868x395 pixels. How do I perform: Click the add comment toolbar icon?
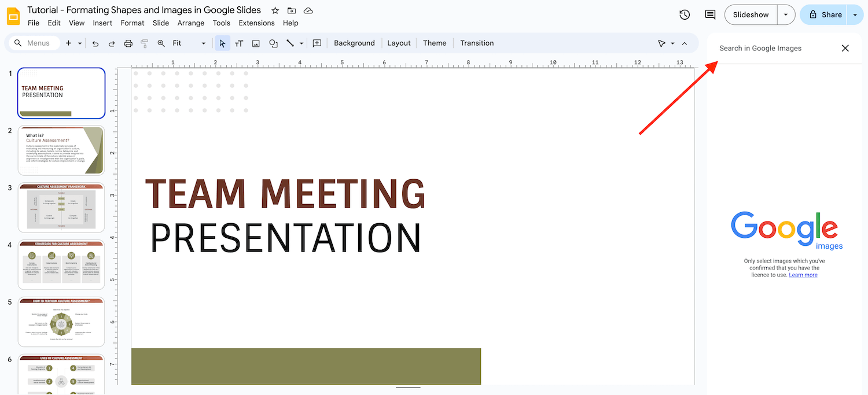[317, 43]
